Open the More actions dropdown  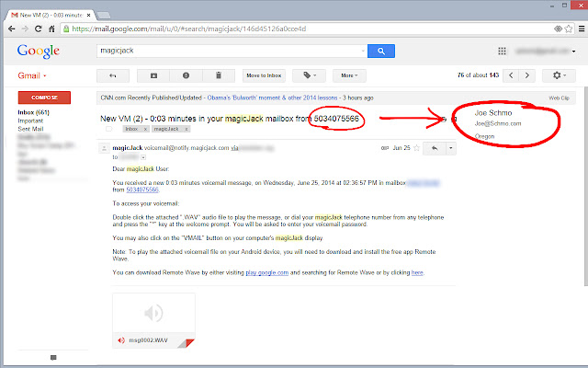(349, 75)
